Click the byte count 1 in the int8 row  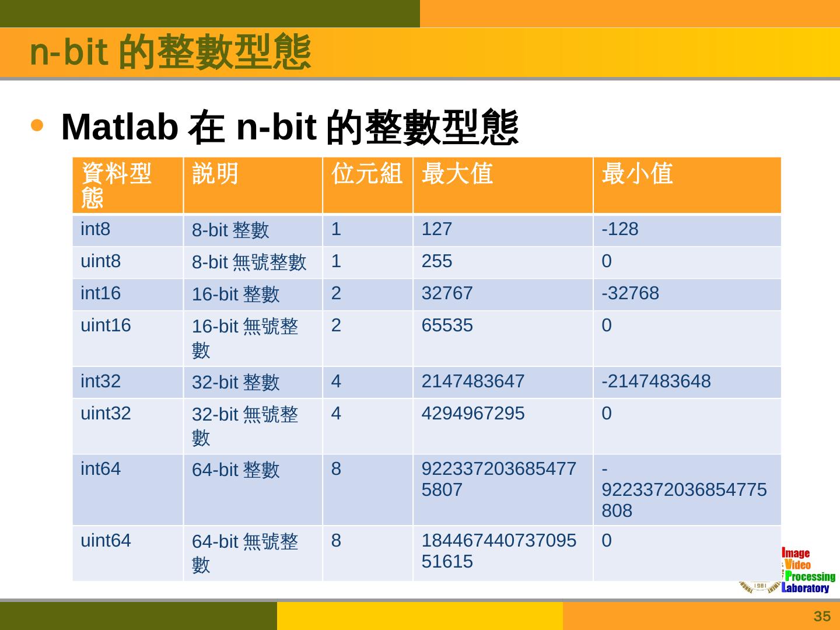coord(336,229)
